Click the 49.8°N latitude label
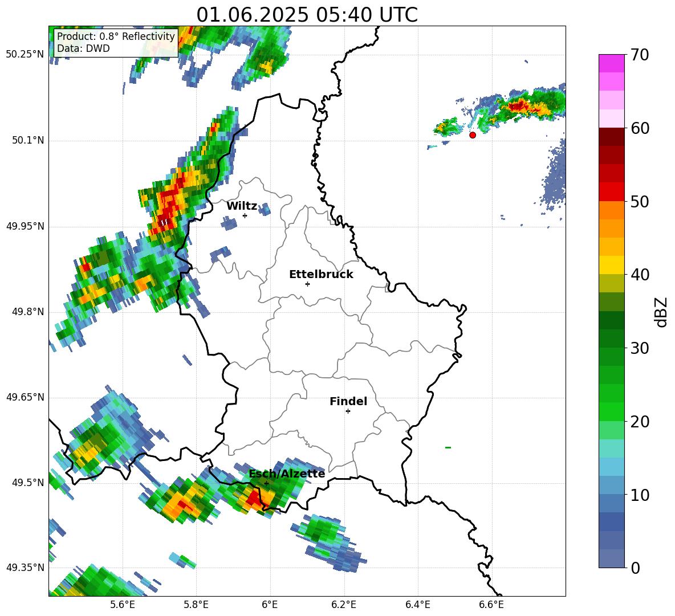 [x=27, y=312]
